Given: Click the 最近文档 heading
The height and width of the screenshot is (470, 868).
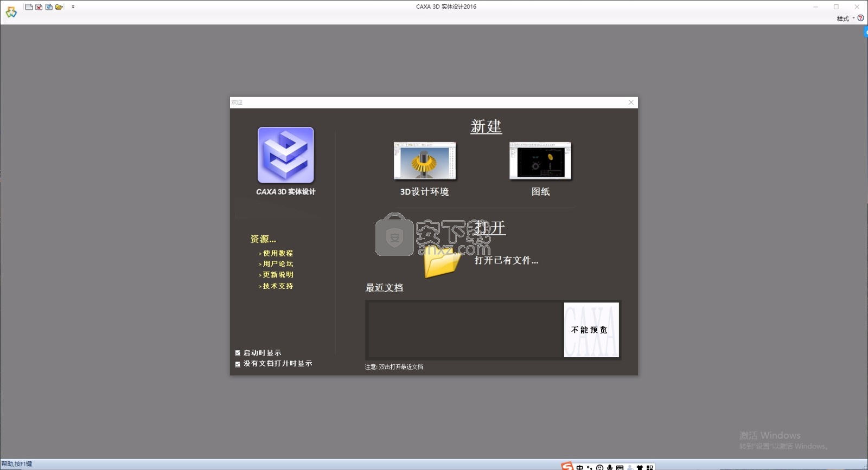Looking at the screenshot, I should click(x=384, y=288).
